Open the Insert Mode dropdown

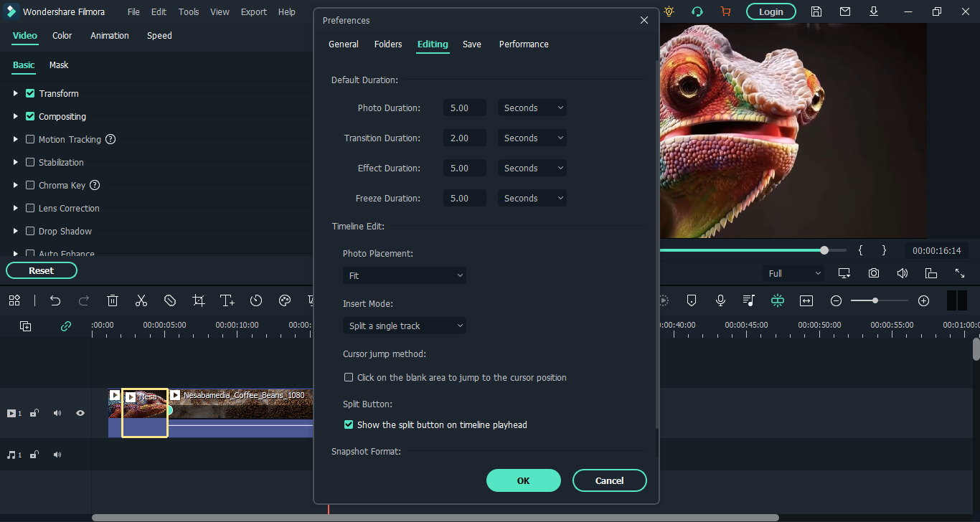[x=405, y=326]
